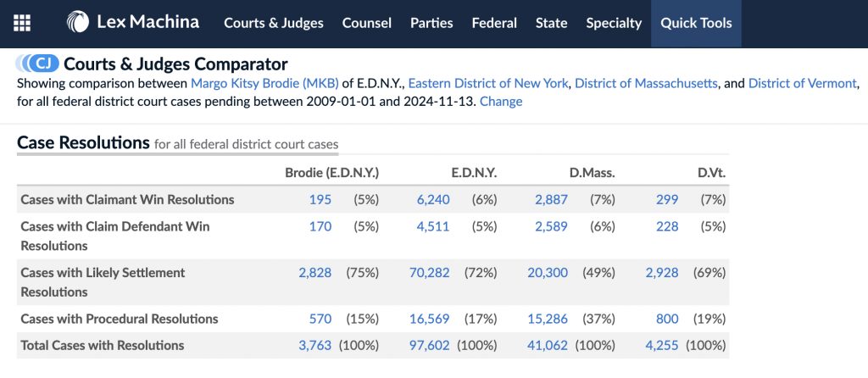
Task: Open D.Mass. 15,286 procedural resolution cases
Action: [x=553, y=319]
